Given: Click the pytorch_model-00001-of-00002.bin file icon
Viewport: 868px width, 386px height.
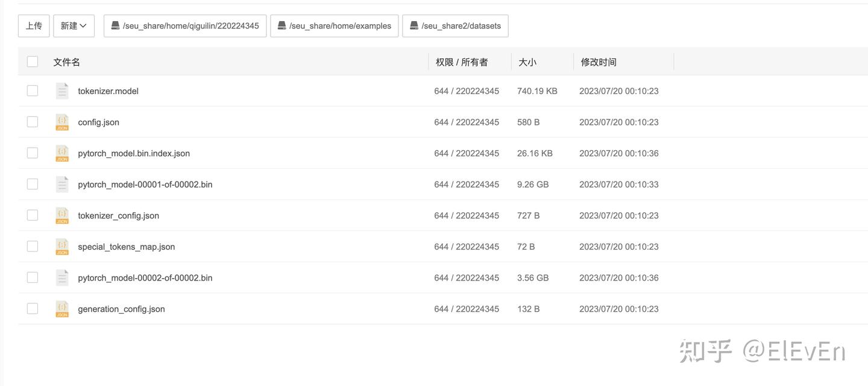Looking at the screenshot, I should pos(62,185).
